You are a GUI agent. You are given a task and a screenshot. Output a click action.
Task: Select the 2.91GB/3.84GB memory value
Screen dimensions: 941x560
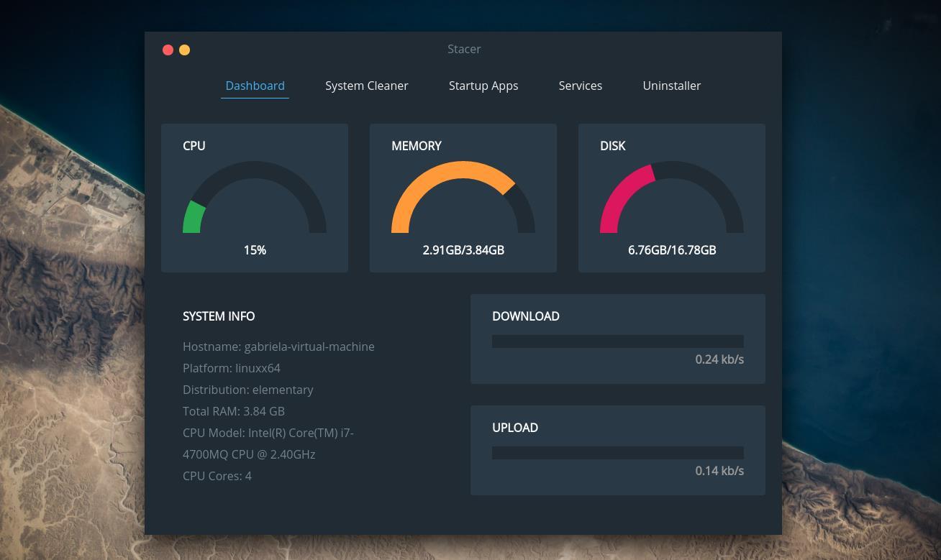coord(463,250)
